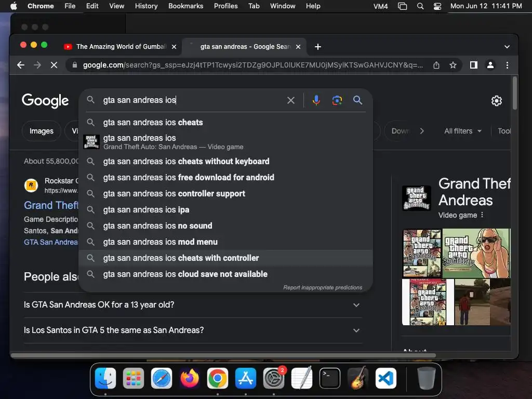Choose 'free download for android' suggestion
The width and height of the screenshot is (532, 399).
point(225,178)
